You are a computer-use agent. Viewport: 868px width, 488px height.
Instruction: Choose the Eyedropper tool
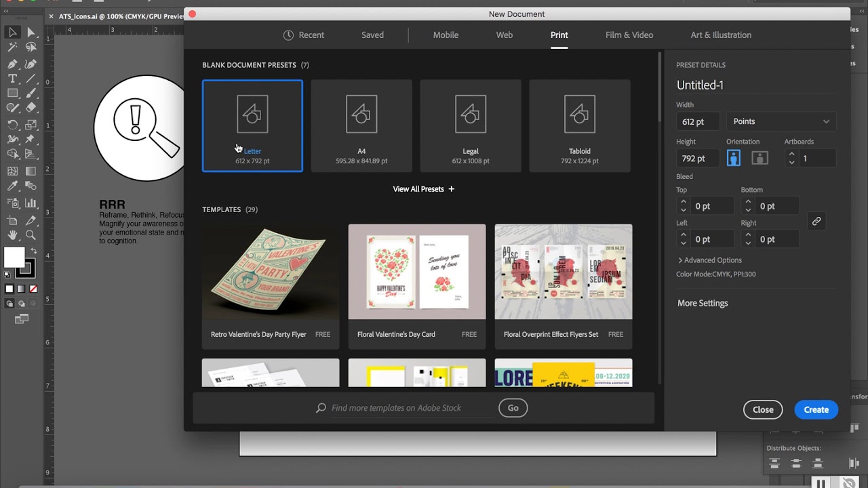coord(12,186)
